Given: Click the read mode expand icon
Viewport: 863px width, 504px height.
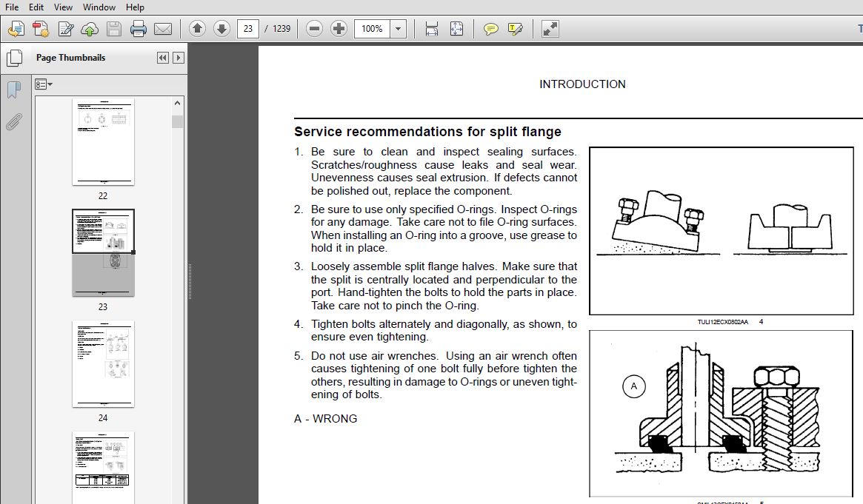Looking at the screenshot, I should 550,29.
